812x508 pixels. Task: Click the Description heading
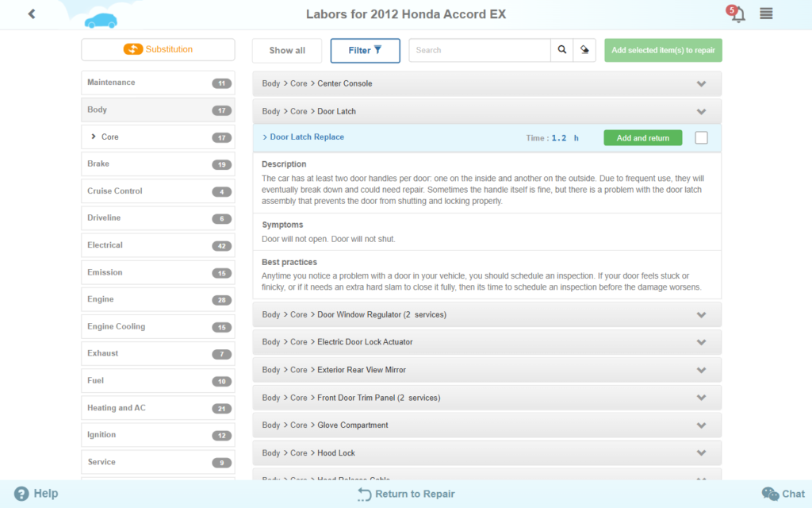284,164
